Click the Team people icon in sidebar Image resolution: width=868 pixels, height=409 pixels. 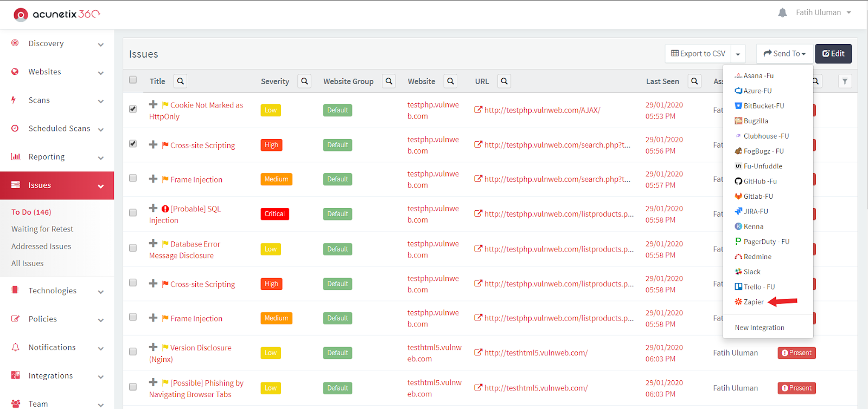coord(16,404)
